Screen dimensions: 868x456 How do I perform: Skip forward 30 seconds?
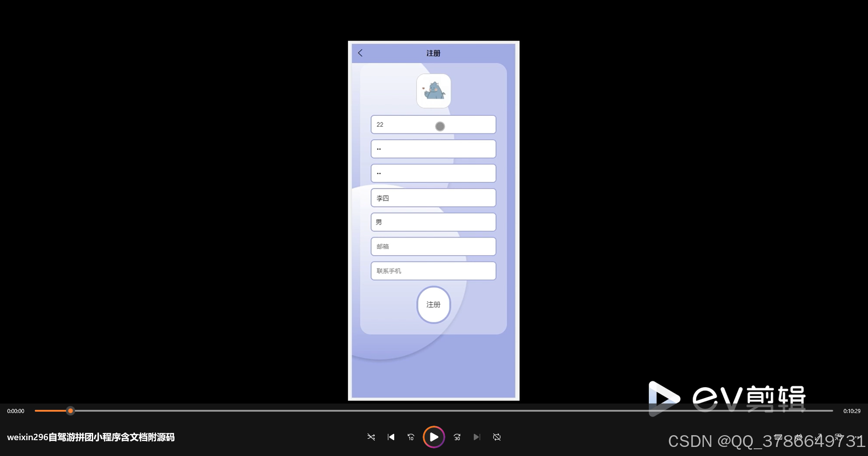pyautogui.click(x=457, y=437)
